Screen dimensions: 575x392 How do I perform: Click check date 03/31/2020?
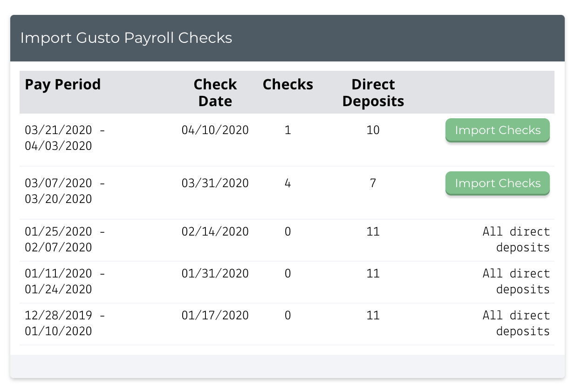(x=215, y=183)
